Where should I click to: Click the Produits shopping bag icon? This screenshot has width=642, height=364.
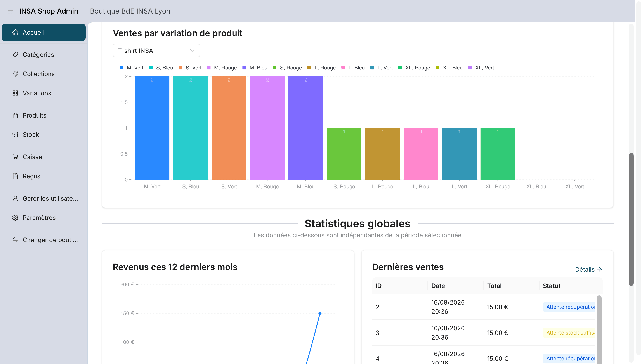pyautogui.click(x=15, y=115)
